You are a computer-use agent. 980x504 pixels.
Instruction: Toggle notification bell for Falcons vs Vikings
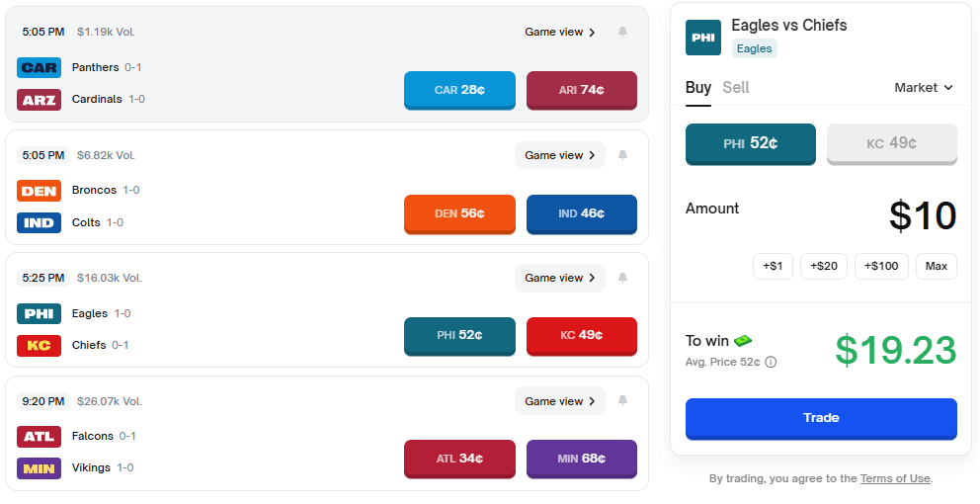pos(622,401)
